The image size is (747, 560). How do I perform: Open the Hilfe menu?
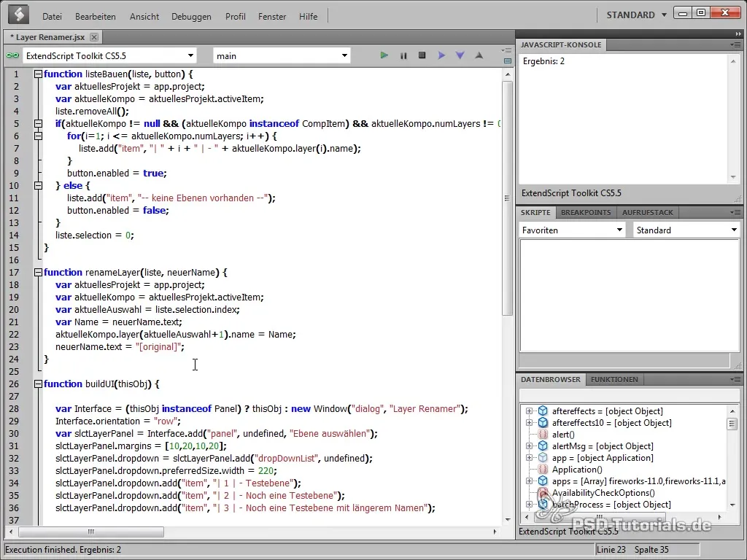[x=309, y=17]
